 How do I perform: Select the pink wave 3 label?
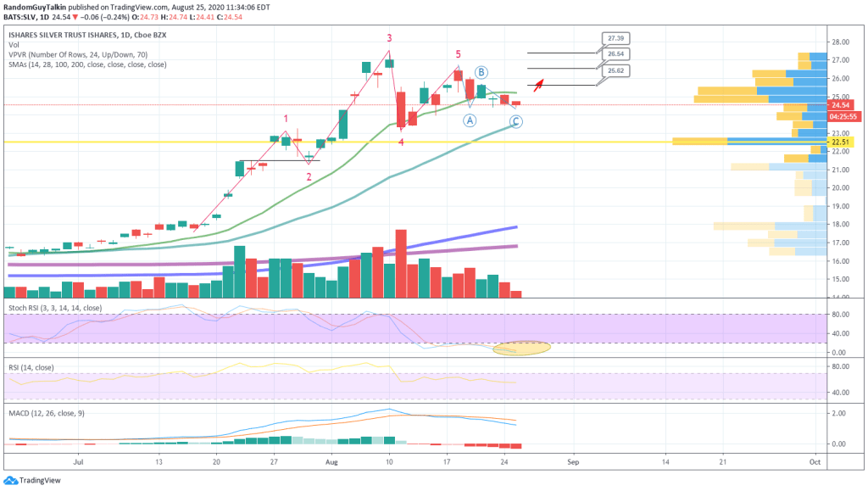(x=389, y=38)
